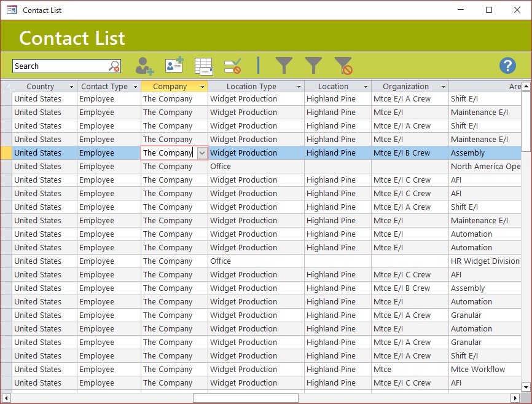
Task: Open the Location Type column filter dropdown
Action: (299, 87)
